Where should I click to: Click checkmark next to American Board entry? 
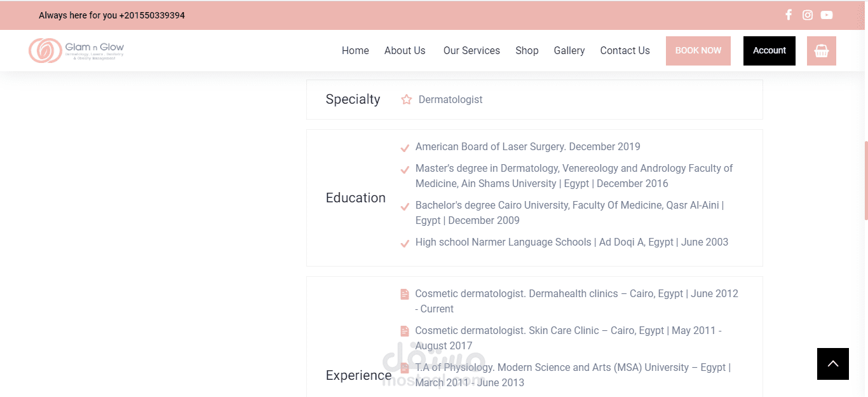[x=405, y=148]
